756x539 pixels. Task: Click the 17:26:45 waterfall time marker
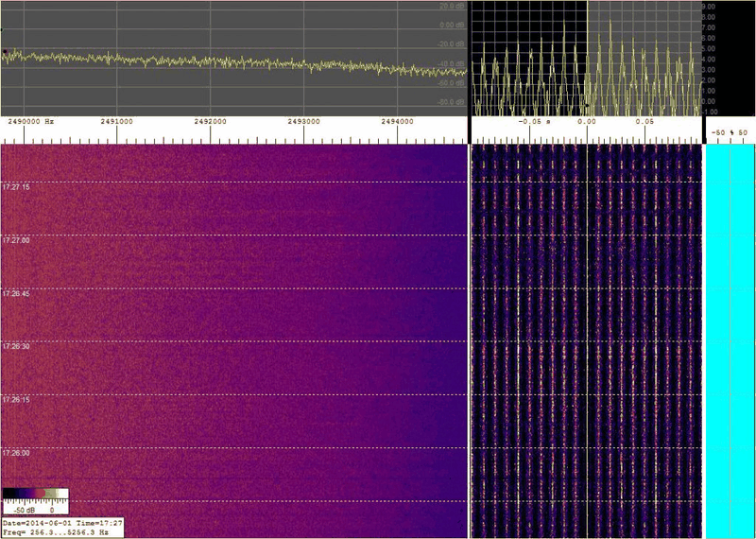click(16, 293)
